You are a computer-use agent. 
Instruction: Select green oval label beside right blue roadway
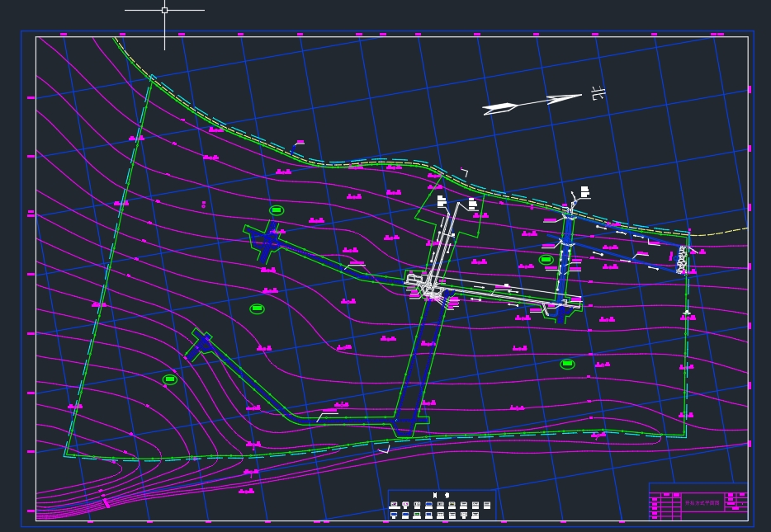[x=546, y=259]
